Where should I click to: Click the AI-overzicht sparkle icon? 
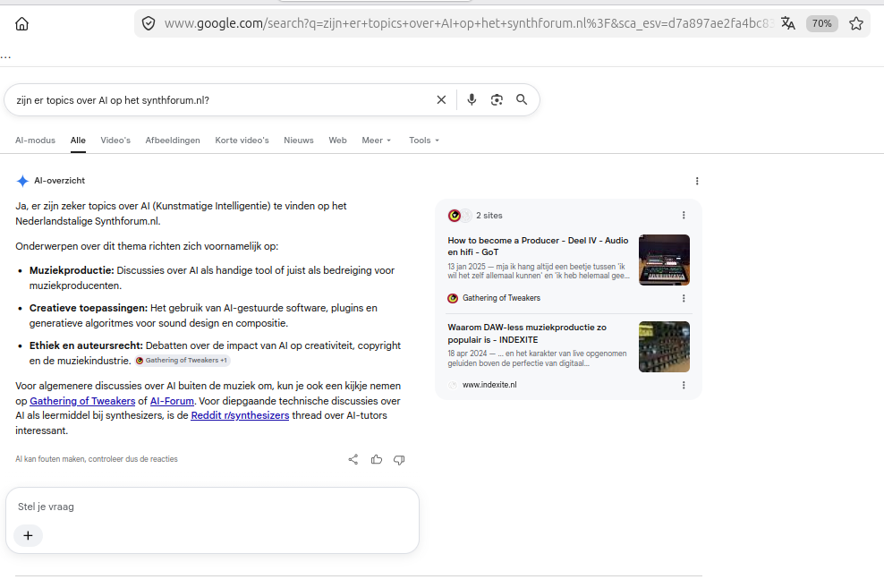[22, 181]
